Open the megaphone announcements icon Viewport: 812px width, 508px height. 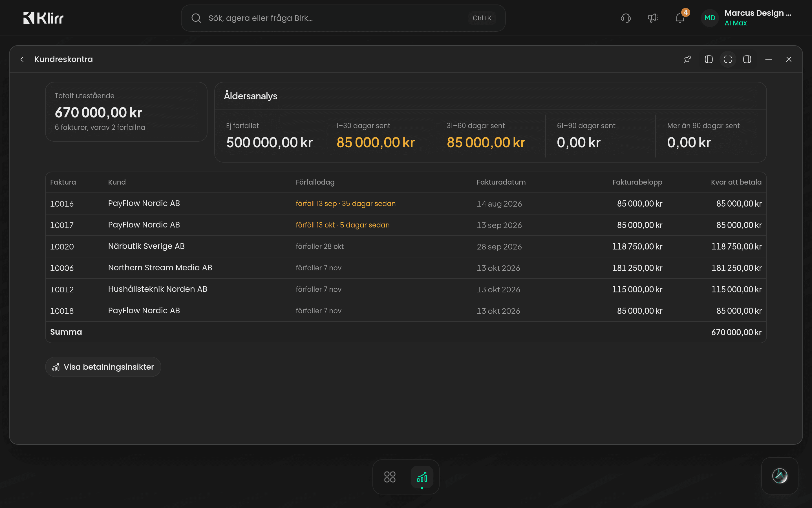click(653, 18)
